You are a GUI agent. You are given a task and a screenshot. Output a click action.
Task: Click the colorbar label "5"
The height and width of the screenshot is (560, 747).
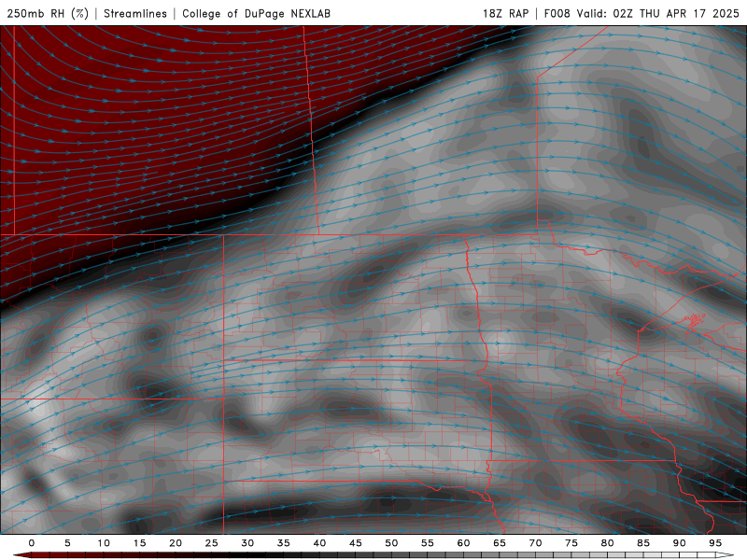point(67,543)
